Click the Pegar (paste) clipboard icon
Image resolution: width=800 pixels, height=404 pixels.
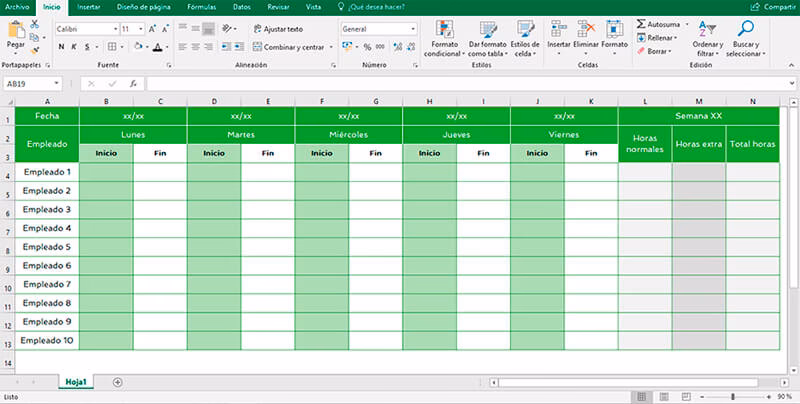15,30
